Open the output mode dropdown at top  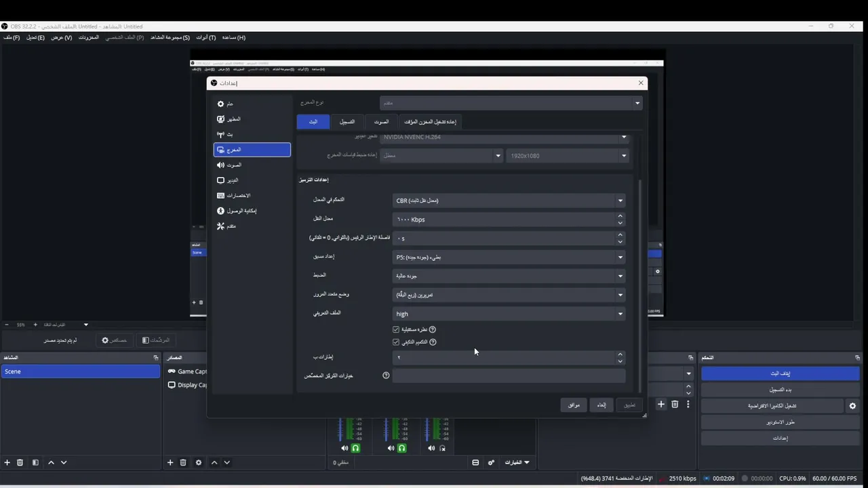pyautogui.click(x=511, y=103)
